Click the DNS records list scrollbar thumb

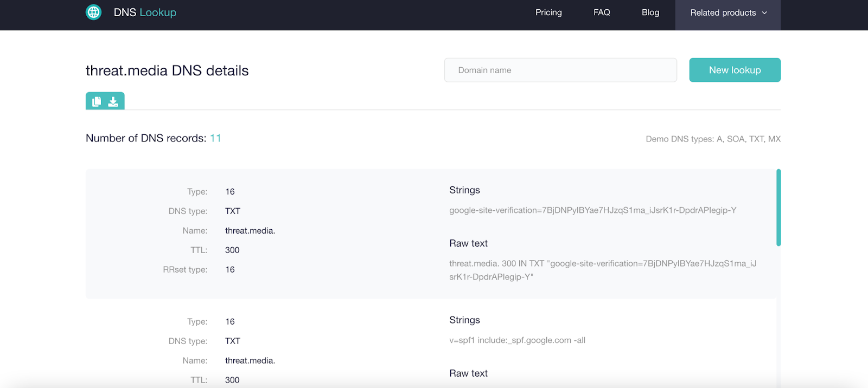778,208
